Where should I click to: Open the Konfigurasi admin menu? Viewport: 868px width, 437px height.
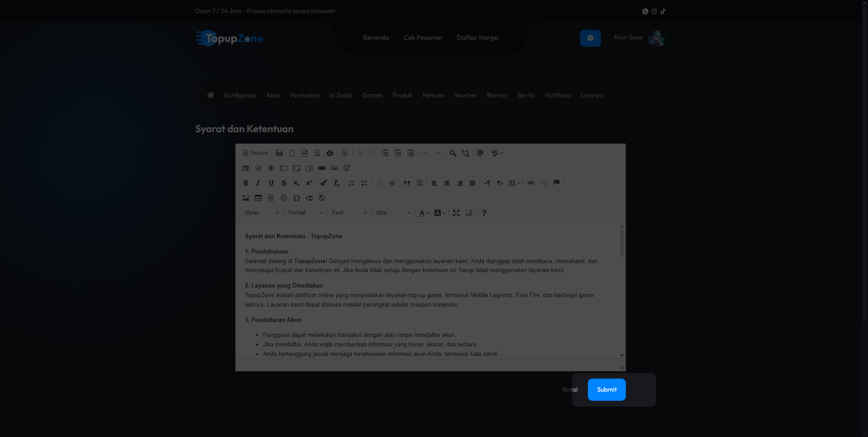coord(240,95)
